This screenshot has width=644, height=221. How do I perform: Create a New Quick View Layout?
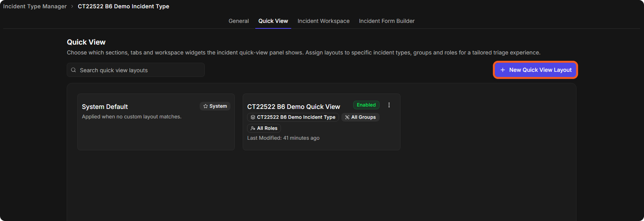(535, 70)
